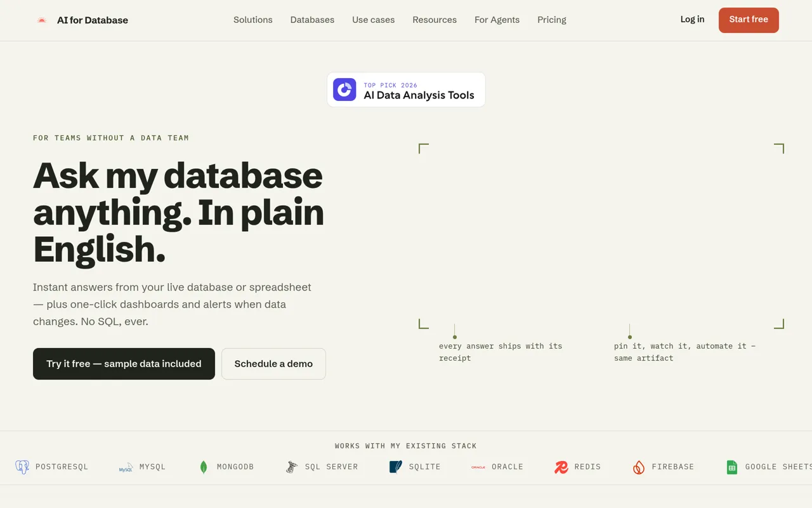Click the ORACLE label

tap(507, 467)
